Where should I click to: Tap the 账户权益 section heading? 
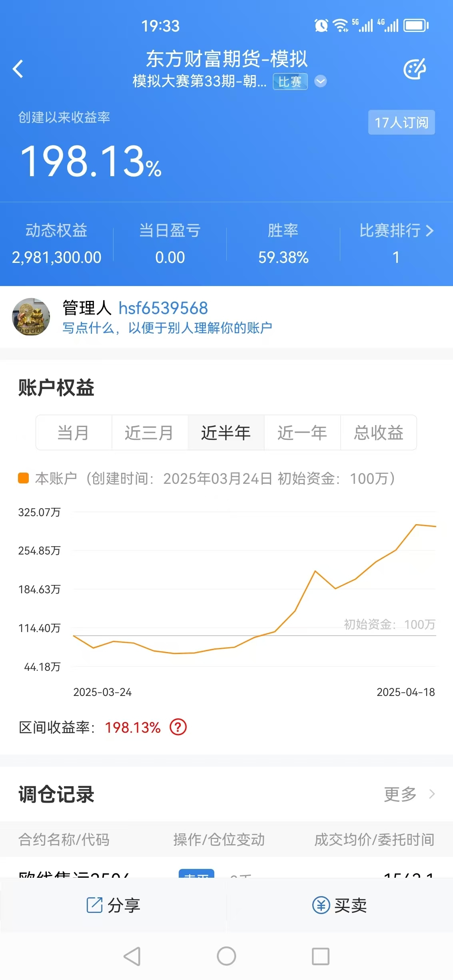pos(56,388)
